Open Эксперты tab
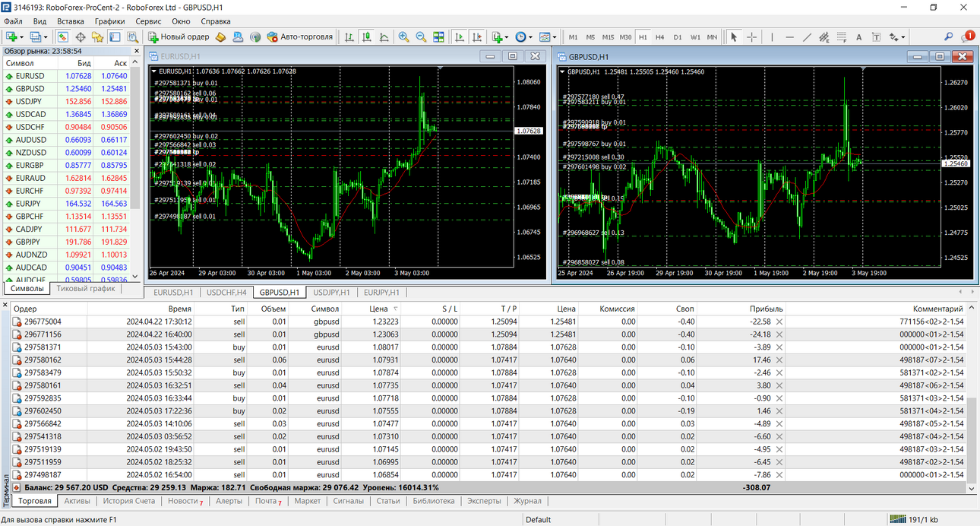The image size is (980, 526). point(484,501)
